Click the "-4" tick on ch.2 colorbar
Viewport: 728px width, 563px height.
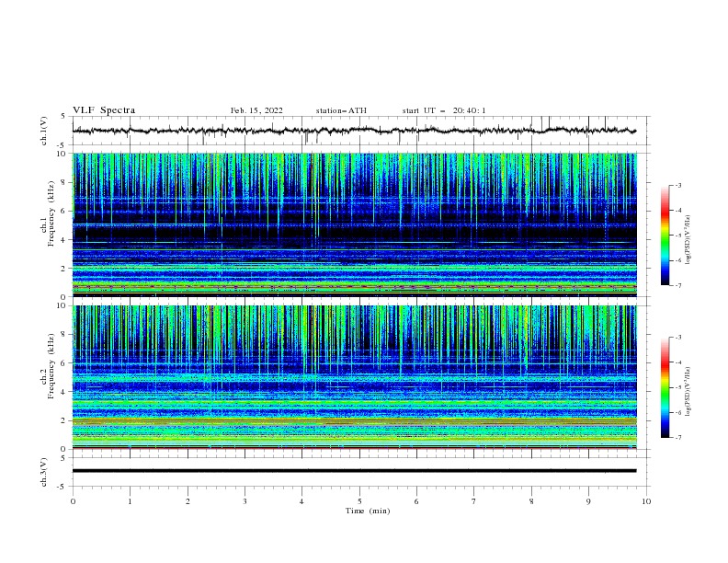tap(677, 362)
